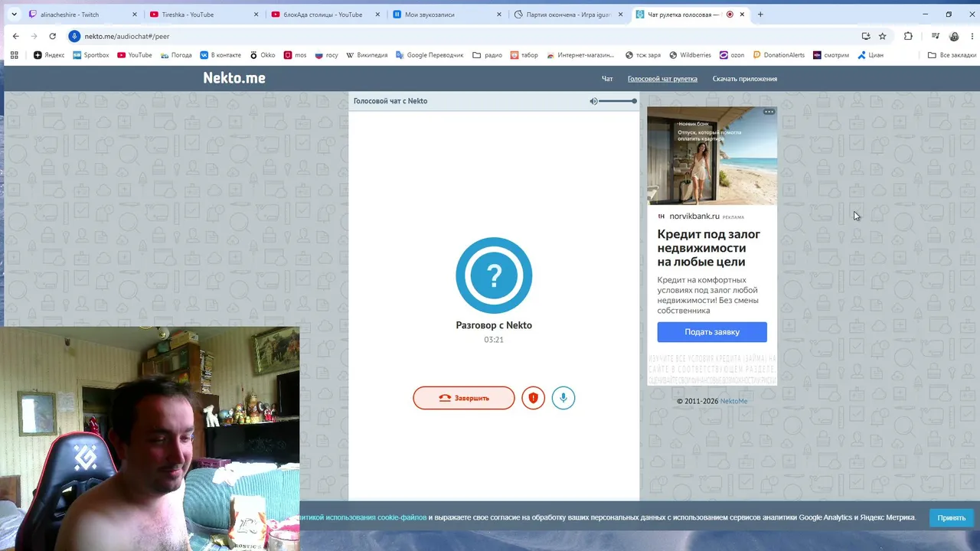Screen dimensions: 980x551
Task: Report the user with the red shield icon
Action: click(533, 398)
